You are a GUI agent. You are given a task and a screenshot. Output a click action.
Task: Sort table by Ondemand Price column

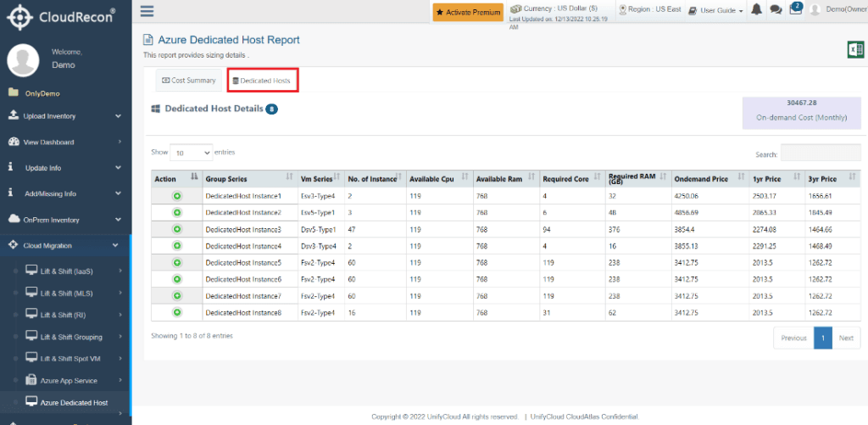709,178
